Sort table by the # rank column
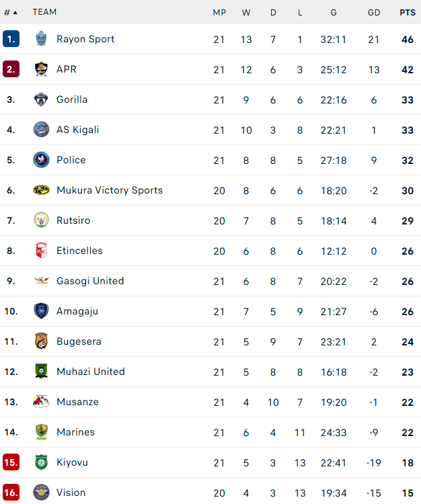Image resolution: width=421 pixels, height=504 pixels. (11, 12)
